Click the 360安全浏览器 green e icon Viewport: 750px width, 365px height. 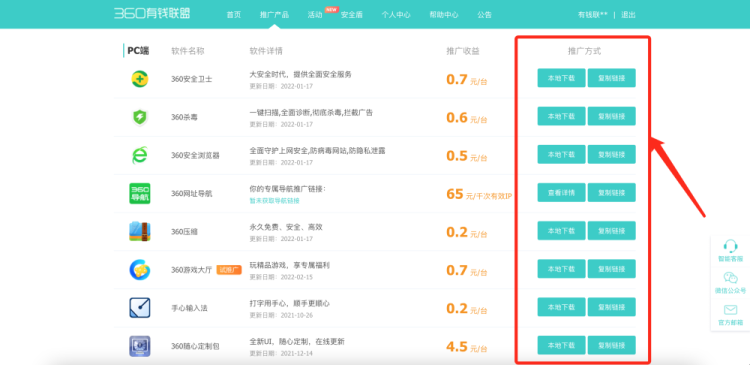(x=140, y=155)
